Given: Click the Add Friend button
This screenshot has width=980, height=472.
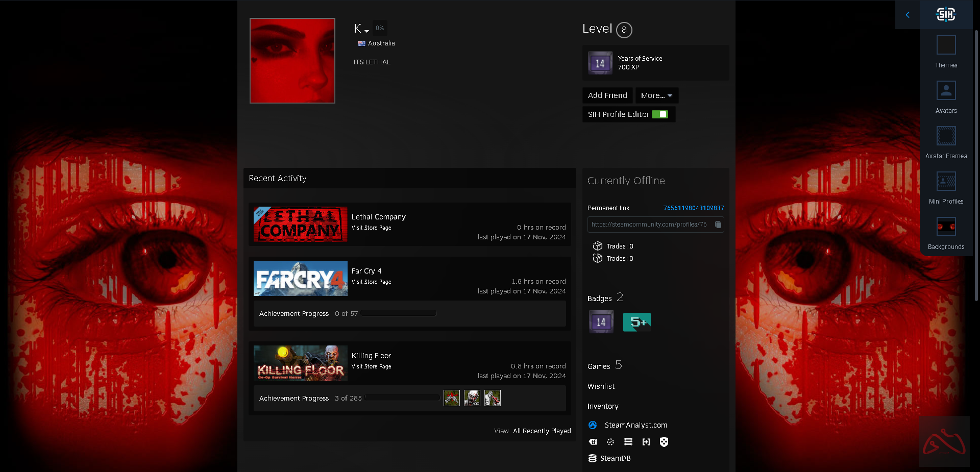Looking at the screenshot, I should (x=607, y=95).
